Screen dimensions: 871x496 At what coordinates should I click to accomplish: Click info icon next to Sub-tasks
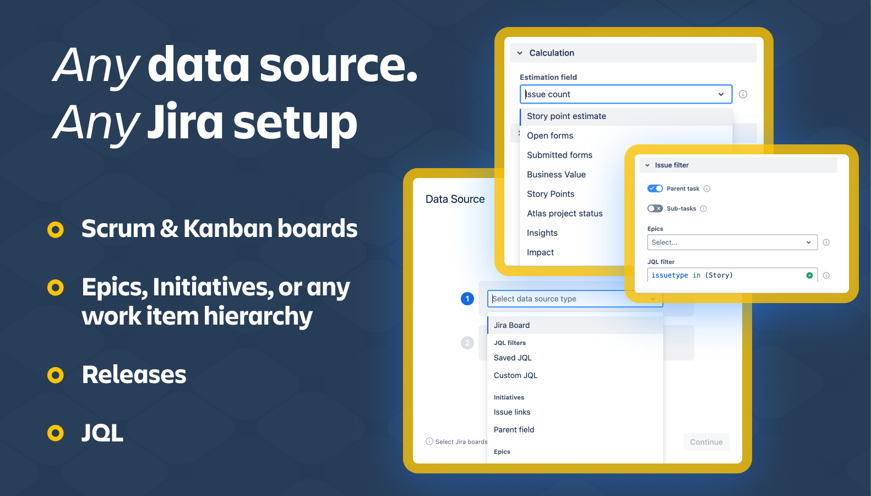pos(703,209)
